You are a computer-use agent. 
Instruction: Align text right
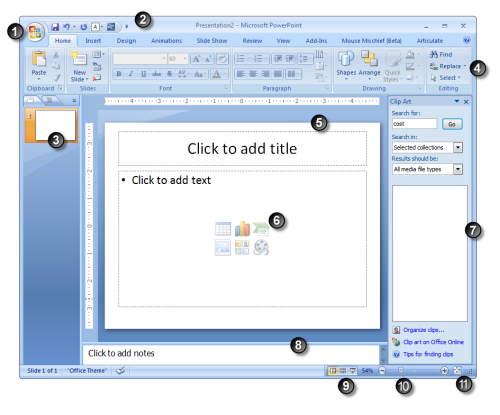click(265, 74)
